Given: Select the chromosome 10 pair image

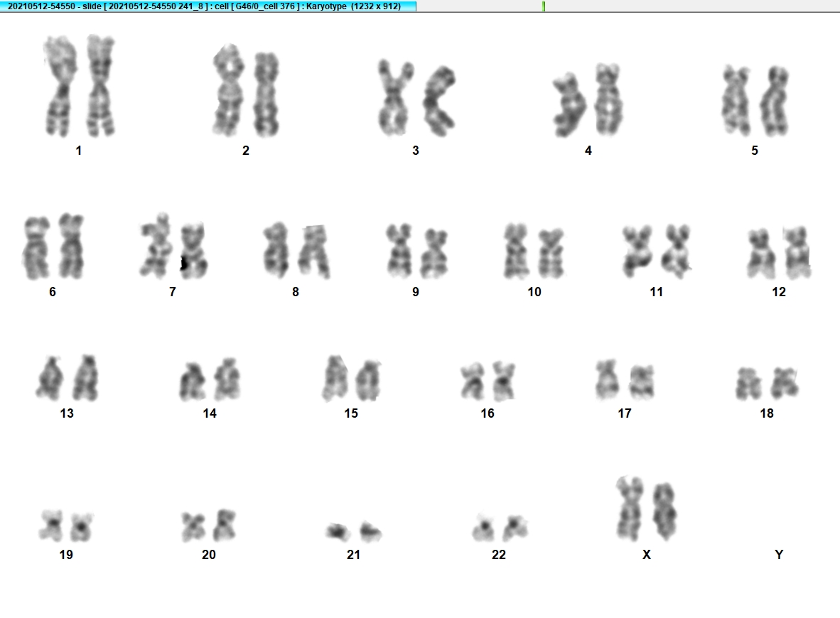Looking at the screenshot, I should pyautogui.click(x=534, y=251).
